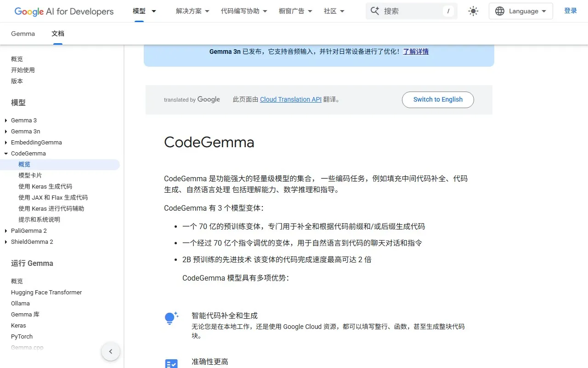Click the checklist icon beside 准确性更高
This screenshot has height=368, width=588.
pyautogui.click(x=171, y=363)
